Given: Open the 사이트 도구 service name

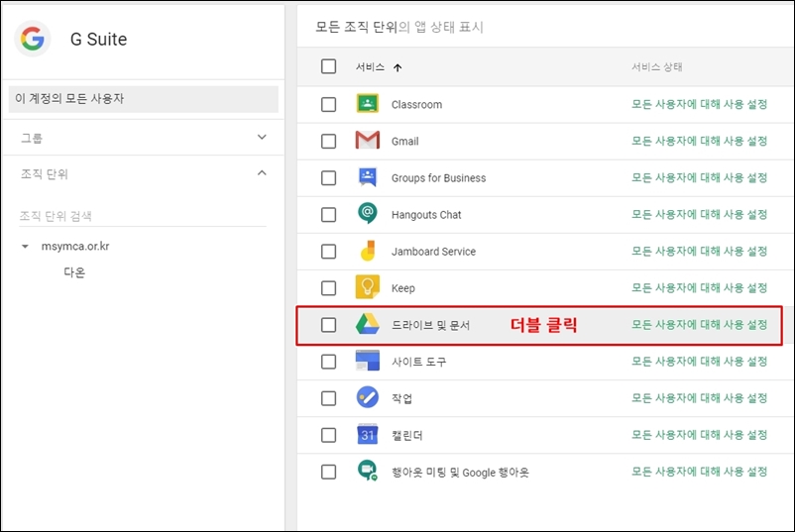Looking at the screenshot, I should [418, 362].
